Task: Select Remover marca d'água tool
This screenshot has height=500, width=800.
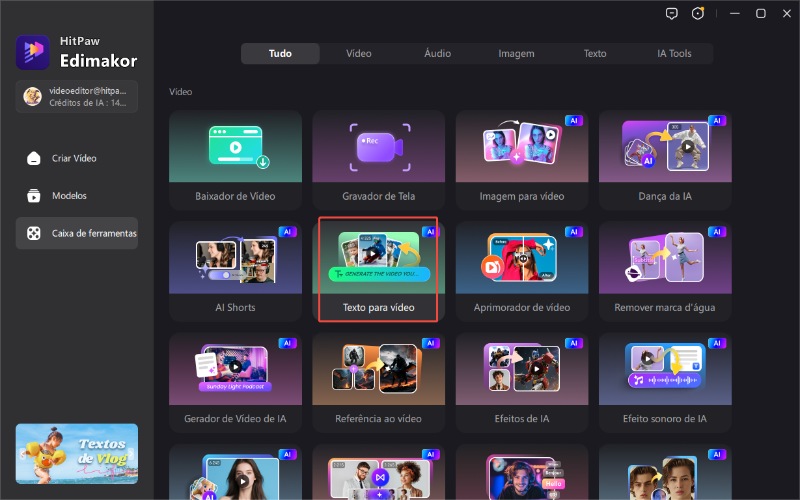Action: point(665,271)
